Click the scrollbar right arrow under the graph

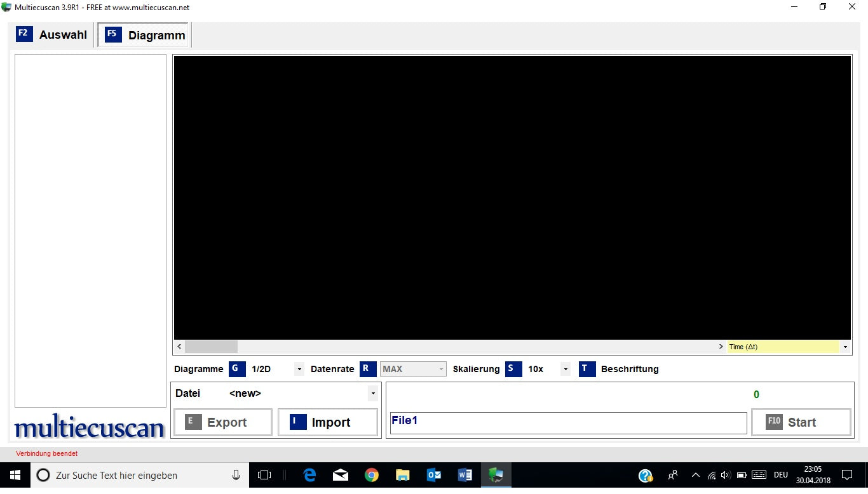(x=721, y=347)
